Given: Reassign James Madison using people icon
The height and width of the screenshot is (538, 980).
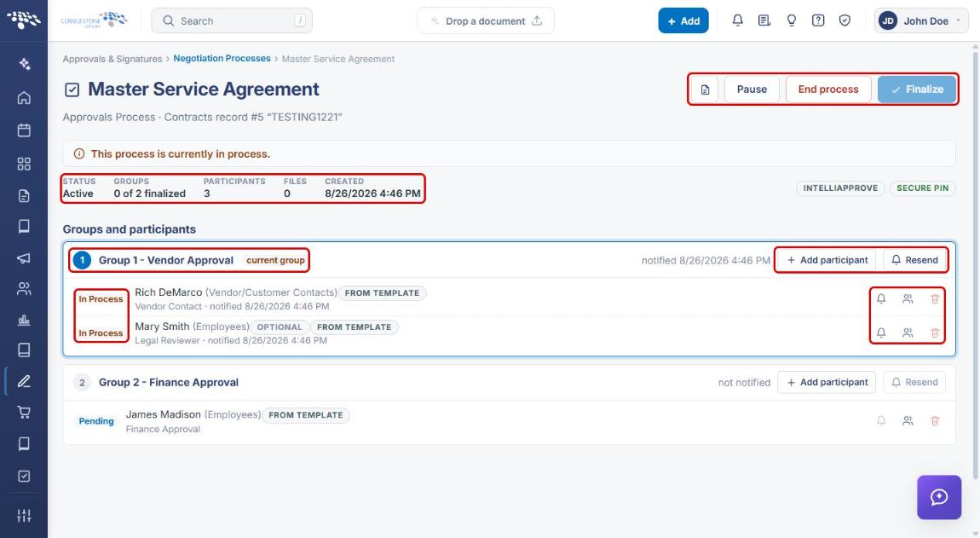Looking at the screenshot, I should coord(908,421).
